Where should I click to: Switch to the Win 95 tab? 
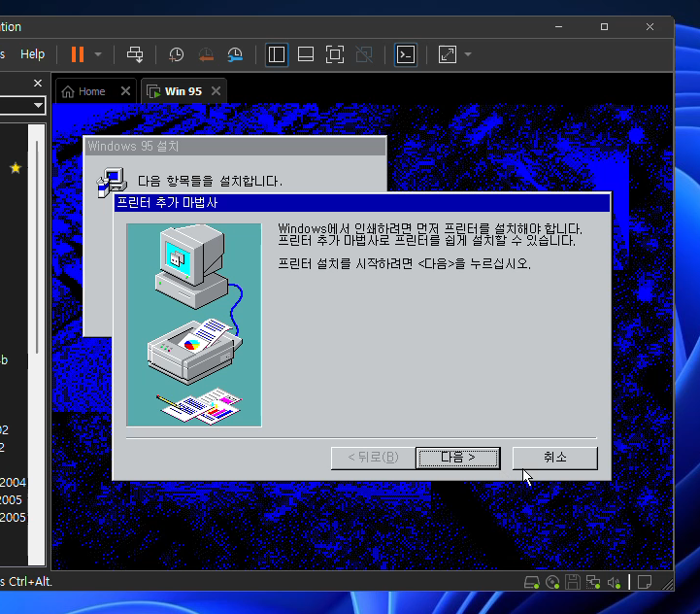point(183,91)
